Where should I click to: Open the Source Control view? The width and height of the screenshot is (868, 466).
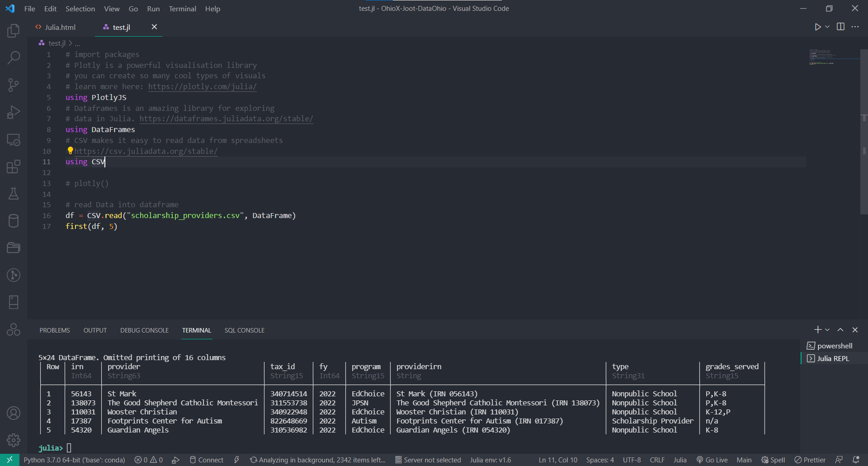tap(14, 85)
